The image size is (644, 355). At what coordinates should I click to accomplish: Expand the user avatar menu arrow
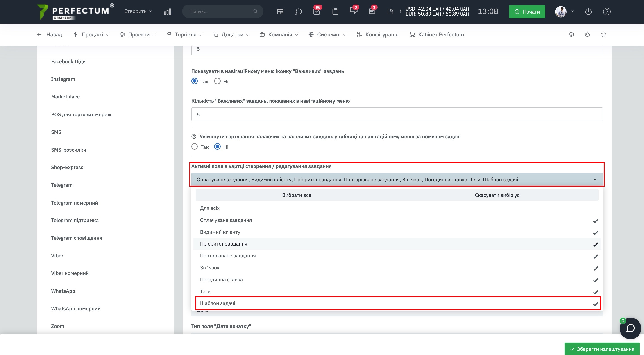[x=572, y=11]
